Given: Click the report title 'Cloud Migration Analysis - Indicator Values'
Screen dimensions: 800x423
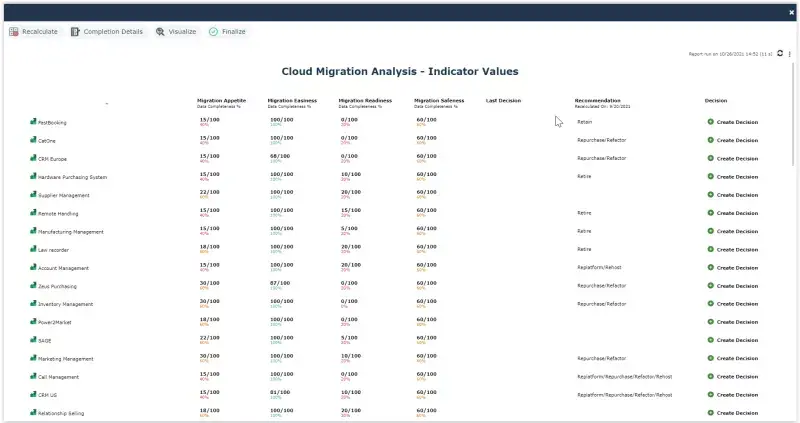Looking at the screenshot, I should pyautogui.click(x=400, y=71).
